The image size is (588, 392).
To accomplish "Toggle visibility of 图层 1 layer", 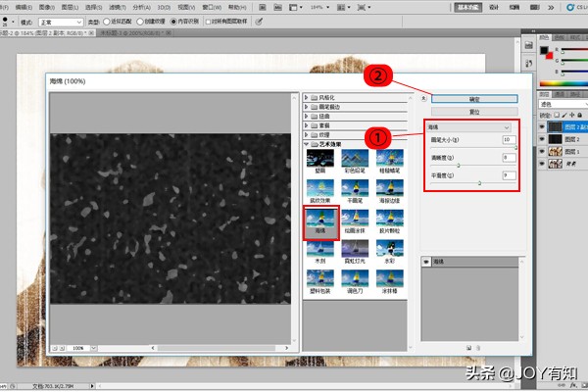I will [542, 152].
